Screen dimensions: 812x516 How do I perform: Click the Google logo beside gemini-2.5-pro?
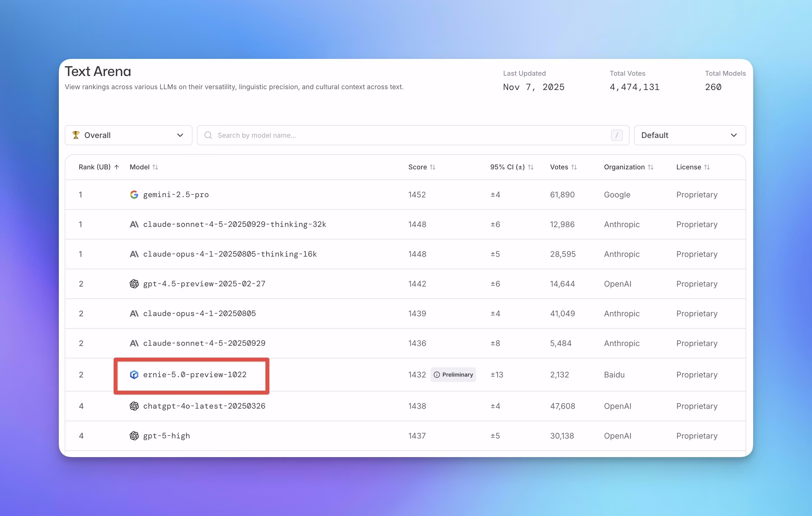[x=134, y=195]
